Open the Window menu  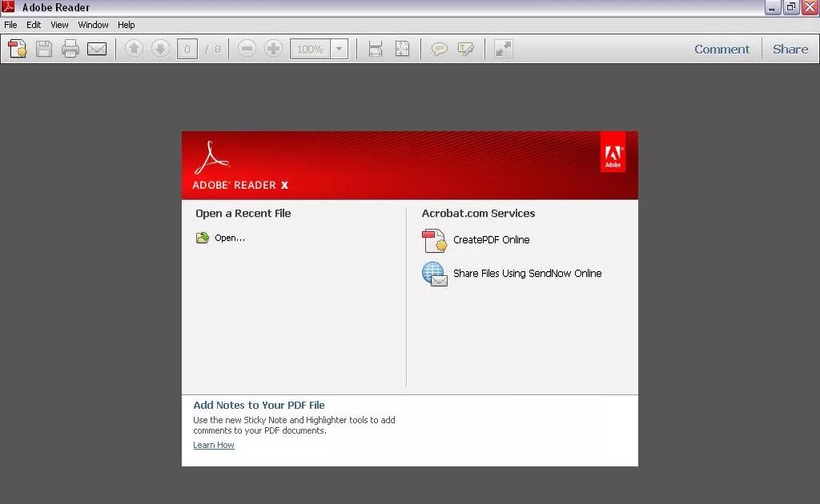[93, 25]
